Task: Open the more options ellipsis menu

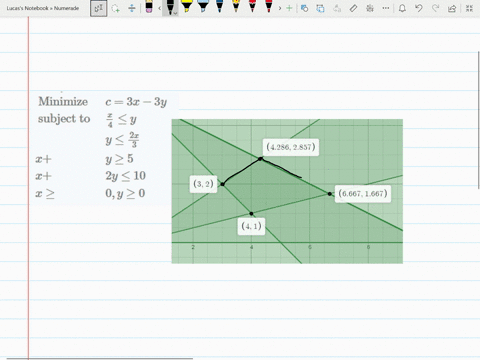Action: coord(386,8)
